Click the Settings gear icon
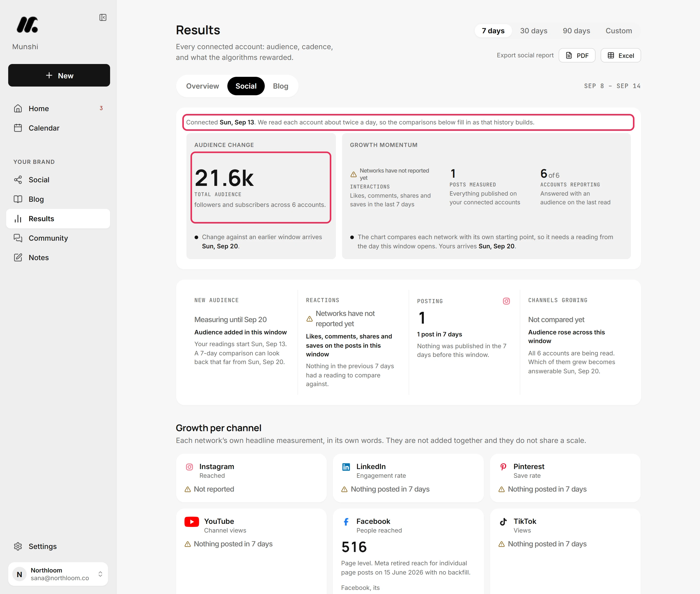Screen dimensions: 700x594 pos(18,546)
